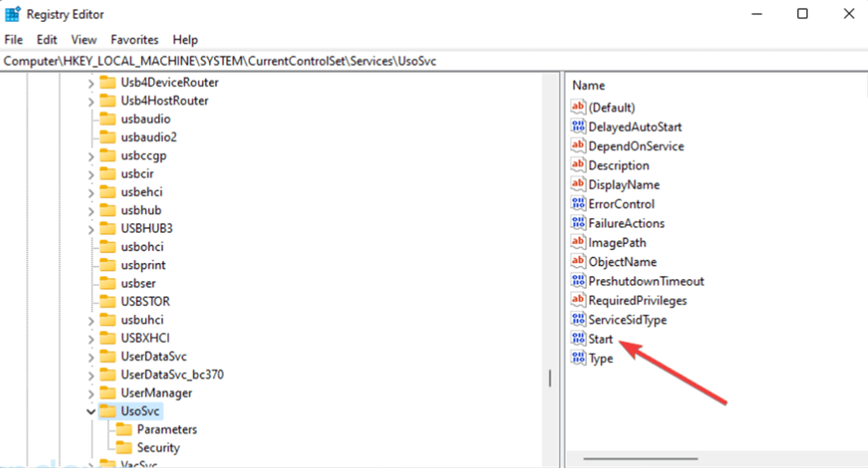Click the DependOnService value icon
The width and height of the screenshot is (868, 468).
578,146
